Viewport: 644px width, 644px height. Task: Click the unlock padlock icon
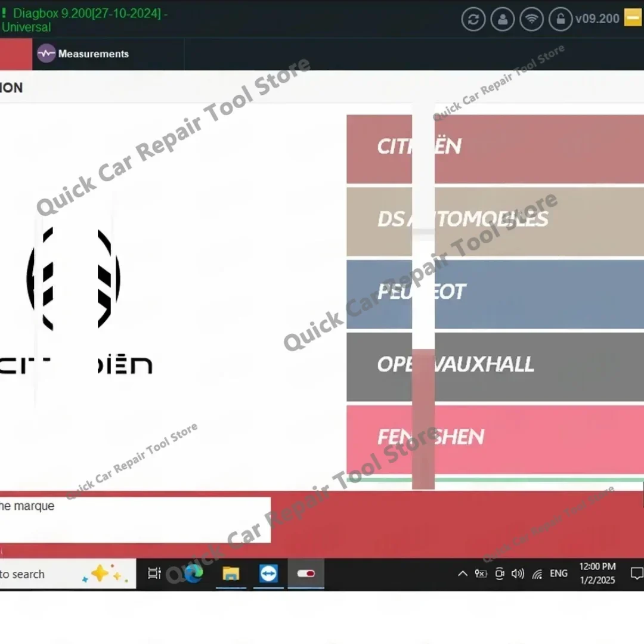[x=561, y=19]
